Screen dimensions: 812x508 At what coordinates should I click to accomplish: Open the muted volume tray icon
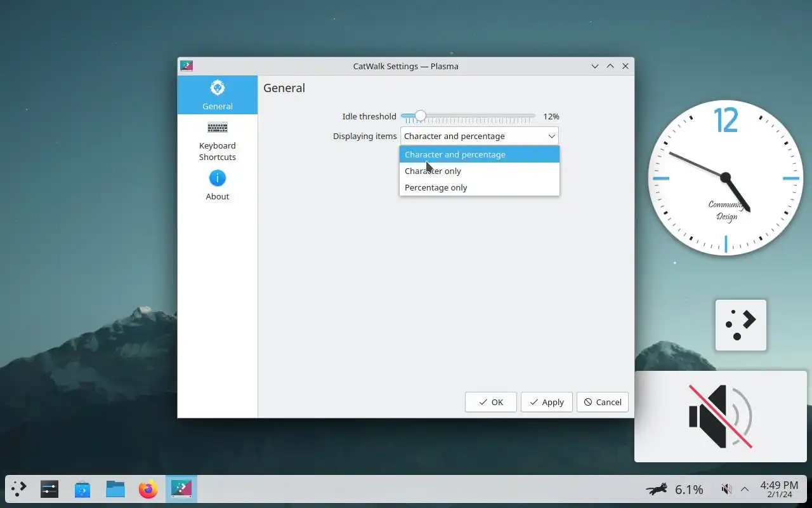727,490
